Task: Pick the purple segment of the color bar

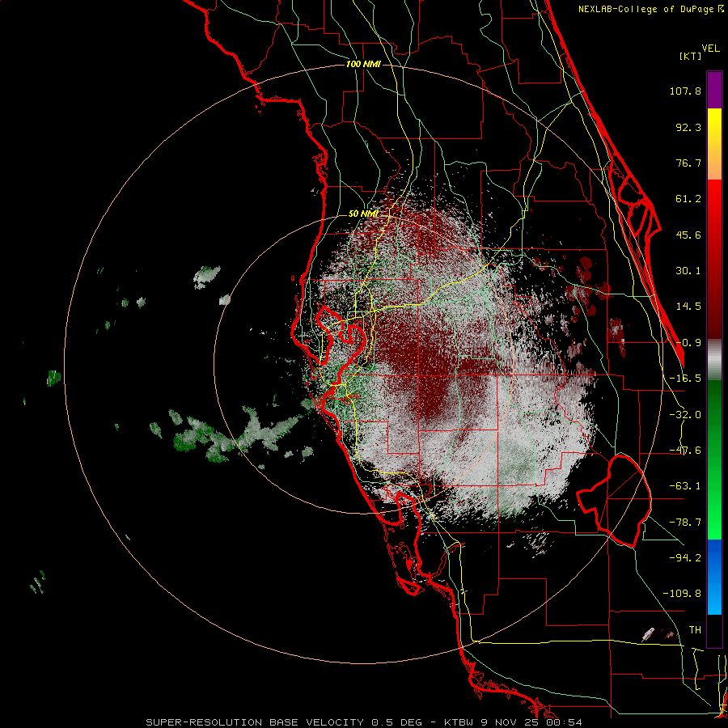Action: click(714, 90)
